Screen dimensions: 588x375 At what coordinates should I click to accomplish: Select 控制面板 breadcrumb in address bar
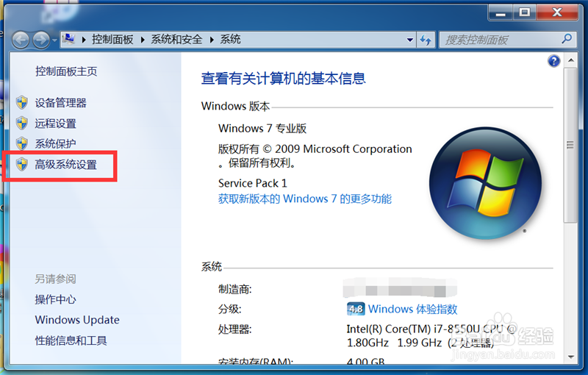(113, 39)
